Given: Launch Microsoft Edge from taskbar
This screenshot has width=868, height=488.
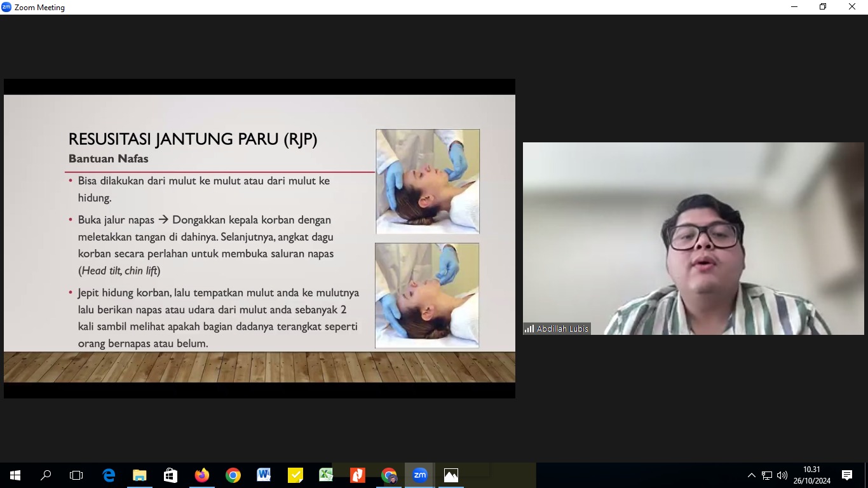Looking at the screenshot, I should tap(109, 475).
